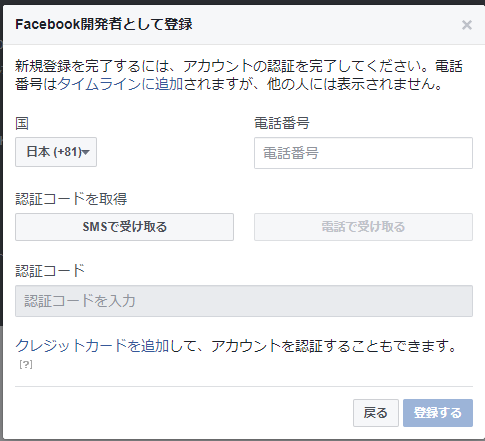
Task: Click the SMSで受け取る button
Action: point(124,227)
